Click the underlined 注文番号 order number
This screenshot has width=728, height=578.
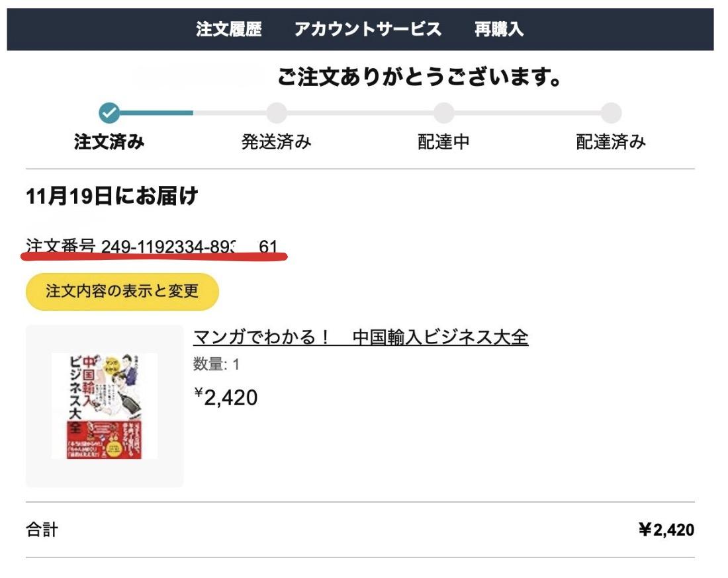point(152,247)
